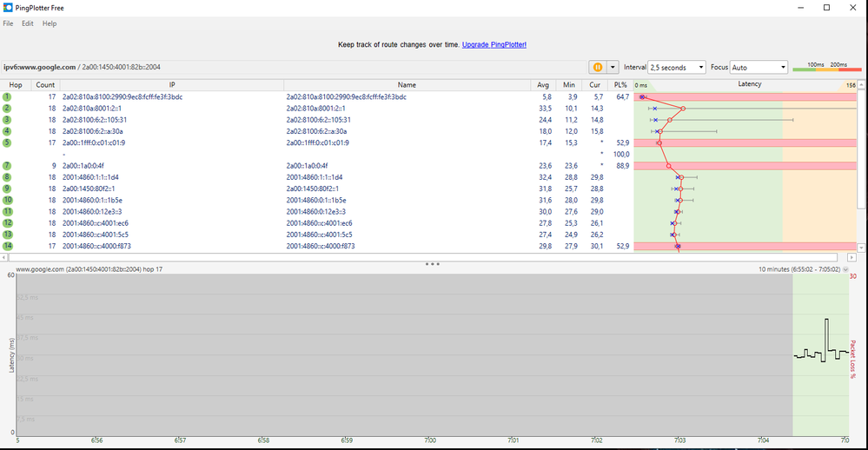Click IP 2001:4860:1:1::1d4 in the IP column
Viewport: 868px width, 450px height.
pyautogui.click(x=90, y=177)
